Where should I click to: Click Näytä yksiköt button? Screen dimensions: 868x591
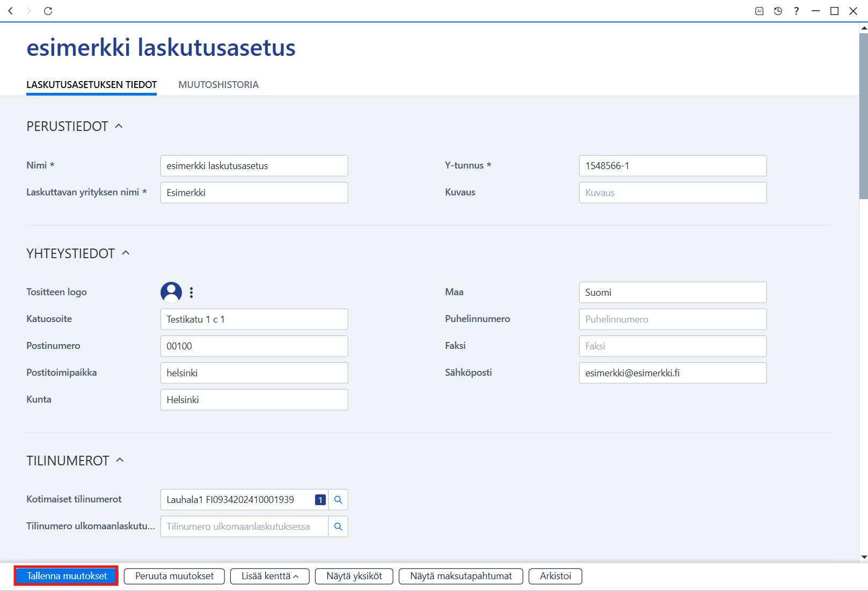point(354,576)
